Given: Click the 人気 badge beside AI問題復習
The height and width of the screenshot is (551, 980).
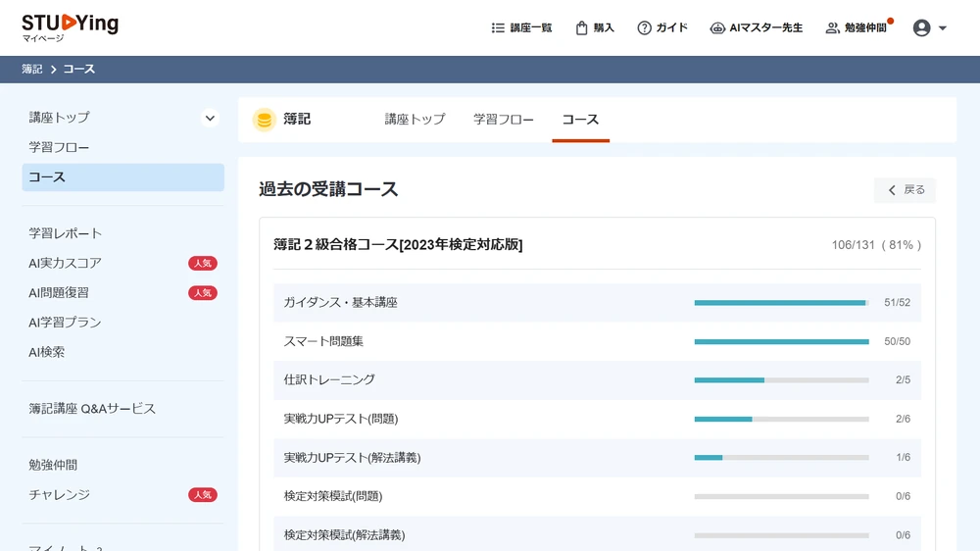Looking at the screenshot, I should [x=203, y=293].
